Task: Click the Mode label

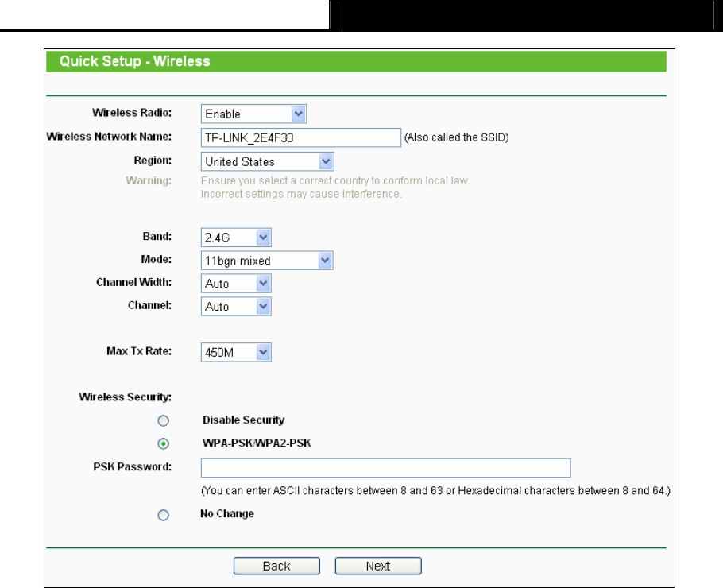Action: (x=157, y=260)
